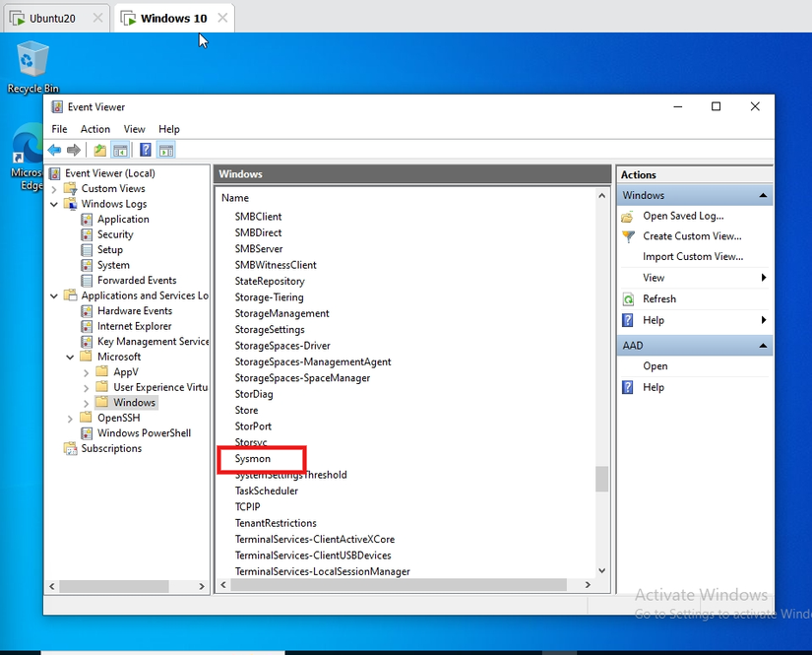Click Create Custom View... action
The width and height of the screenshot is (812, 655).
692,236
